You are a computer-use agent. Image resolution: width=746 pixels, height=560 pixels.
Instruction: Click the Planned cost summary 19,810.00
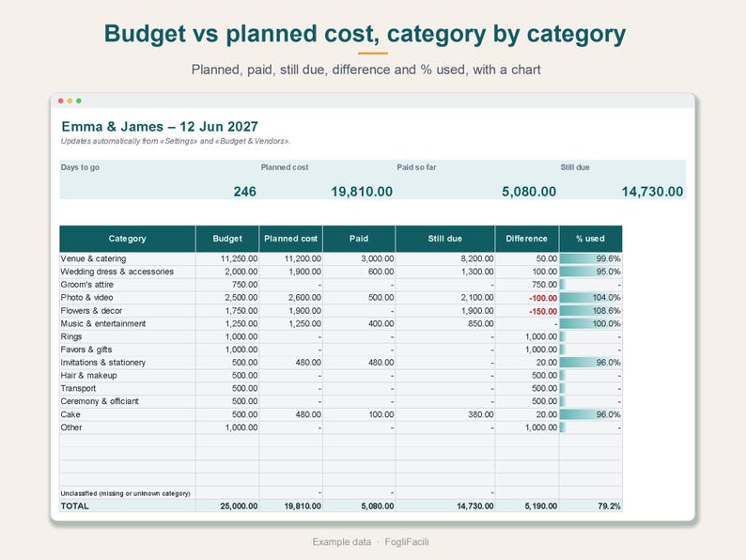pyautogui.click(x=362, y=192)
